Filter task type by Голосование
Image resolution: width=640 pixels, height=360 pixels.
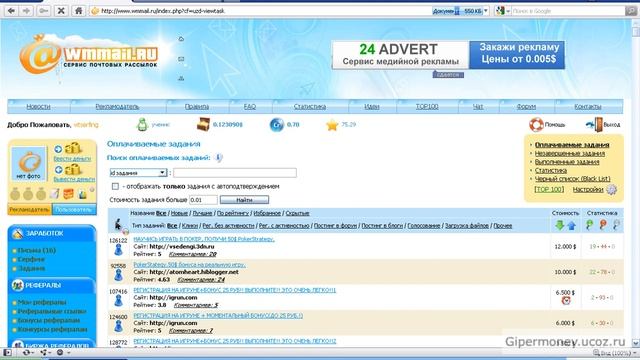click(x=424, y=225)
